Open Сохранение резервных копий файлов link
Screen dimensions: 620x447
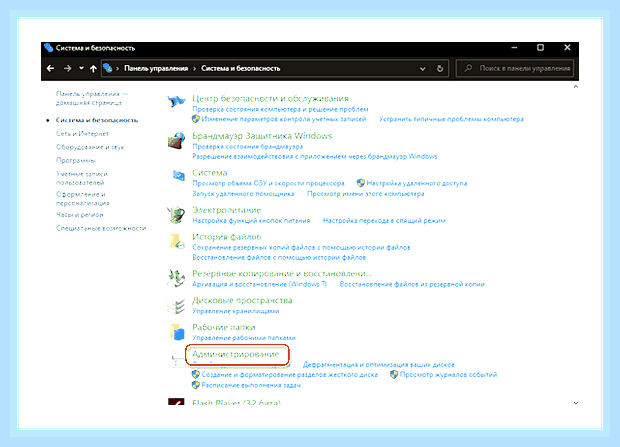click(301, 248)
